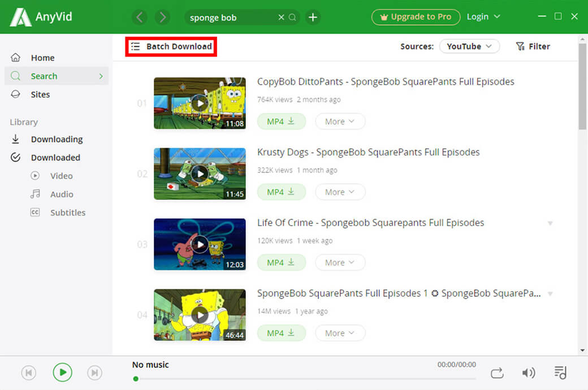588x390 pixels.
Task: Skip to next track in player
Action: [95, 372]
